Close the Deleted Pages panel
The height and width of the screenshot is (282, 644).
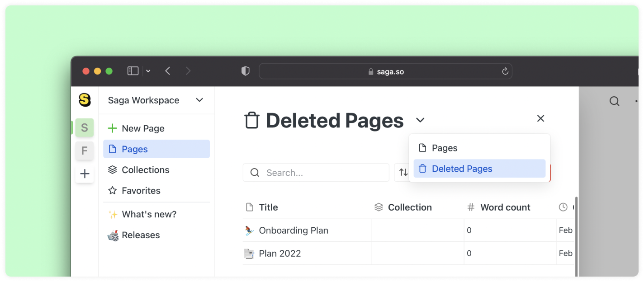point(540,118)
